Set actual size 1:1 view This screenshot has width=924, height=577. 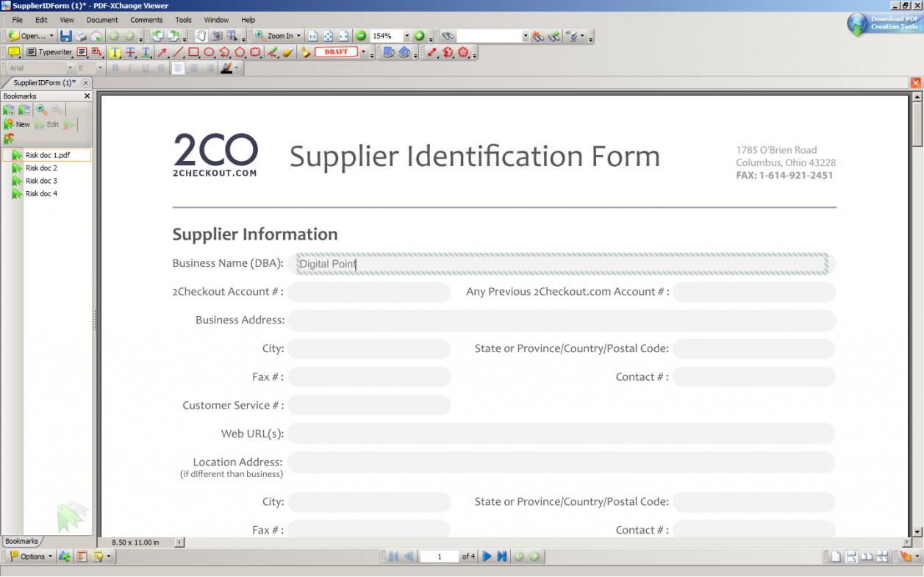click(x=312, y=35)
